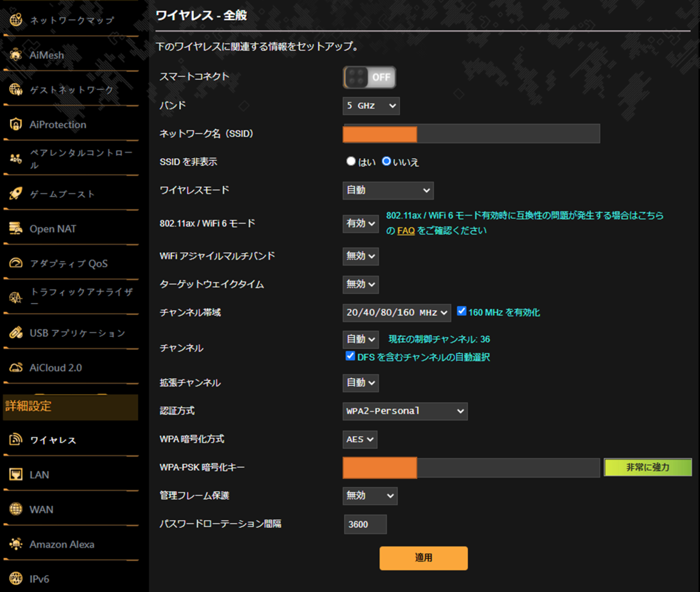Click the 現在の制御チャンネル: 36 text
700x592 pixels.
pyautogui.click(x=439, y=339)
